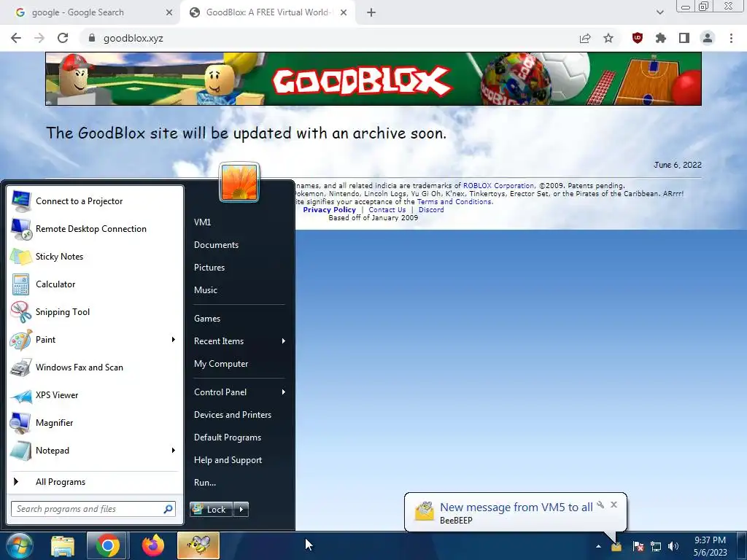This screenshot has height=560, width=747.
Task: Open the Terms and Conditions link
Action: [x=454, y=201]
